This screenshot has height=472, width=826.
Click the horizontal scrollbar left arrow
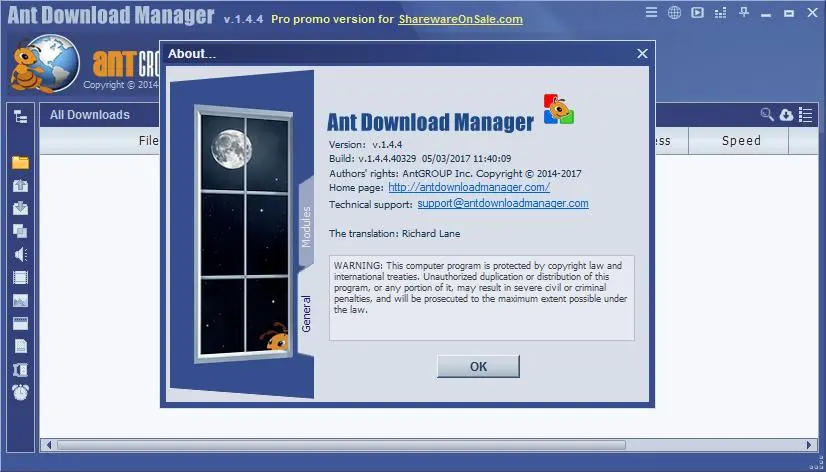coord(48,445)
